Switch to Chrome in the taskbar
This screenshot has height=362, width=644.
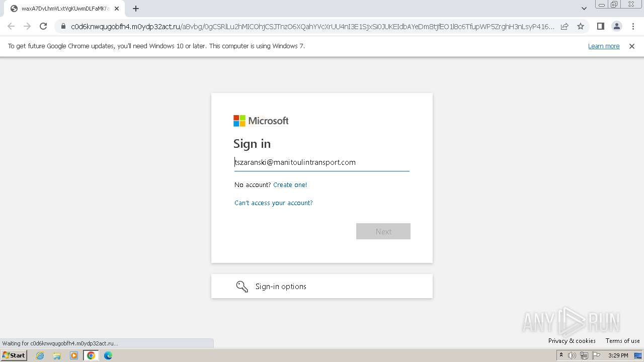[x=91, y=355]
